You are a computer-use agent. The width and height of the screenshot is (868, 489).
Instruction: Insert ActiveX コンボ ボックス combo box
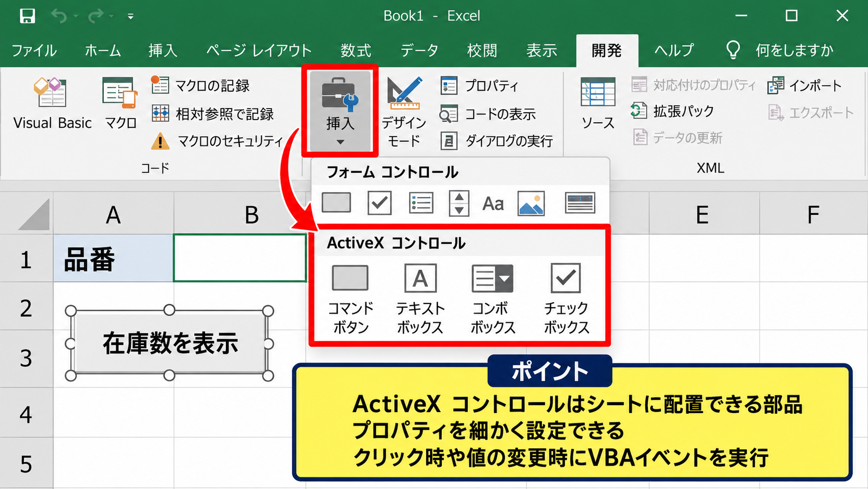click(493, 299)
